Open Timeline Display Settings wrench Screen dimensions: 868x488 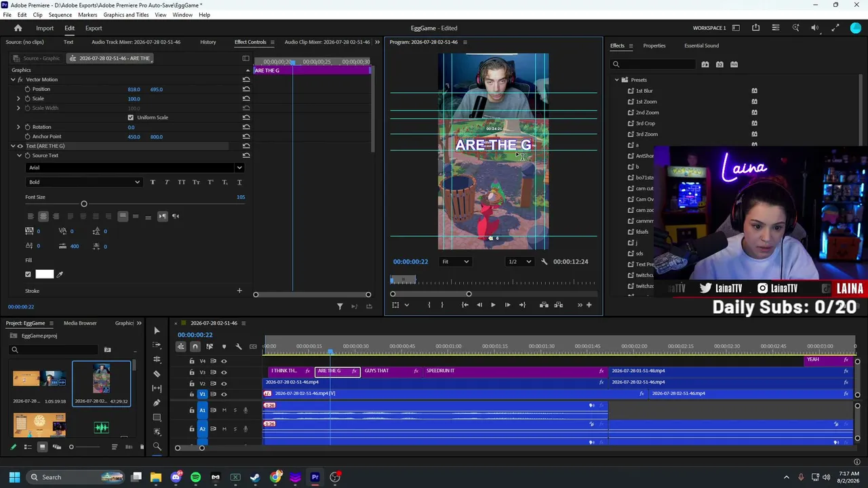[239, 346]
